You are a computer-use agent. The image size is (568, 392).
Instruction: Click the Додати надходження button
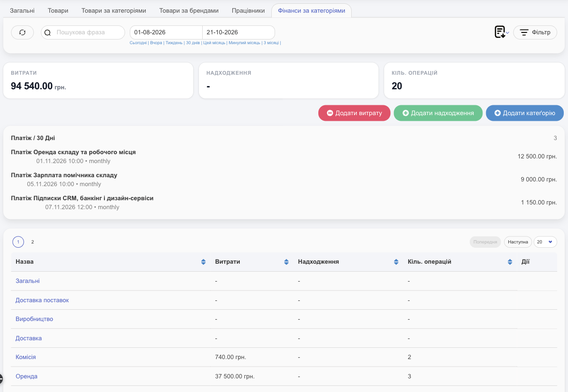438,113
